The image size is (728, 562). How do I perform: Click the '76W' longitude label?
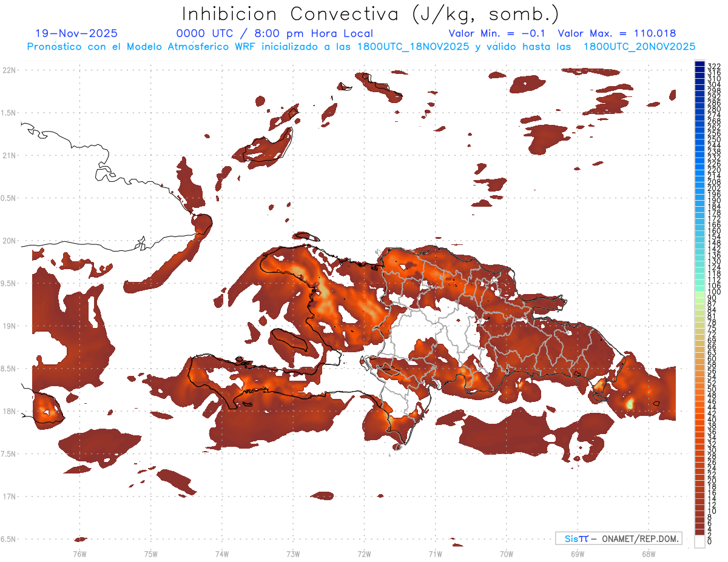click(79, 554)
